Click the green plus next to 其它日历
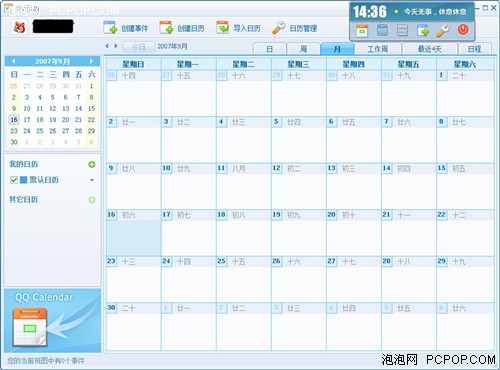The height and width of the screenshot is (370, 500). [92, 200]
